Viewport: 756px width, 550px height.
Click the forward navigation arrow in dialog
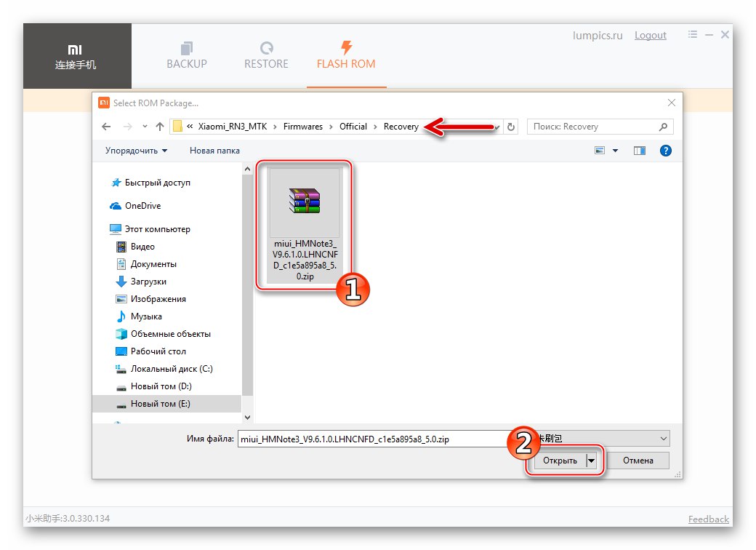coord(128,127)
